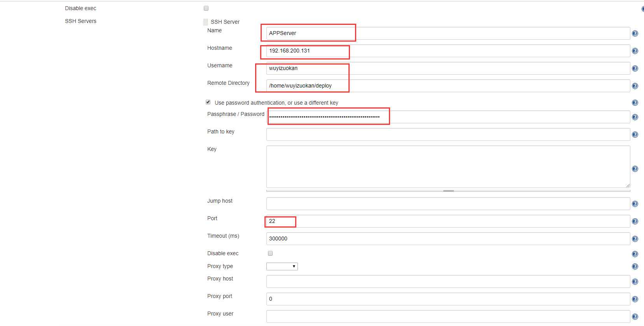Open help for the Username field
Image resolution: width=644 pixels, height=326 pixels.
(x=635, y=68)
